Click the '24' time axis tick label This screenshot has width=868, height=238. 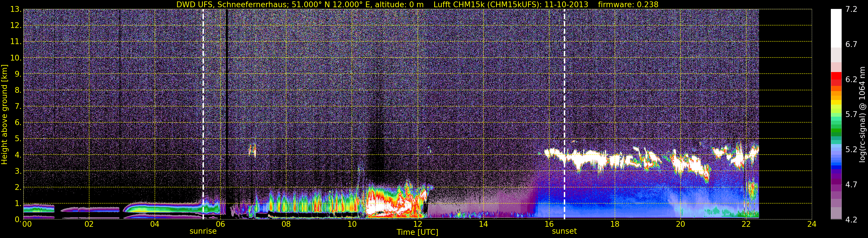pos(811,224)
